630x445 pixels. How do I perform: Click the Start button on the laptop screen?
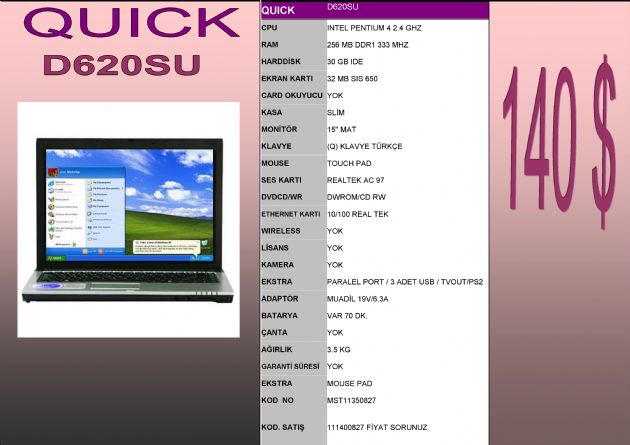(x=53, y=257)
